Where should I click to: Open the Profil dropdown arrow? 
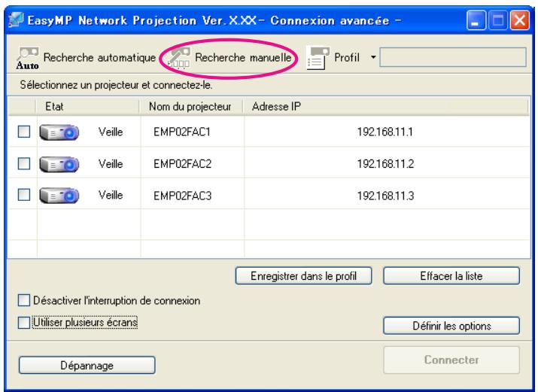(x=373, y=57)
